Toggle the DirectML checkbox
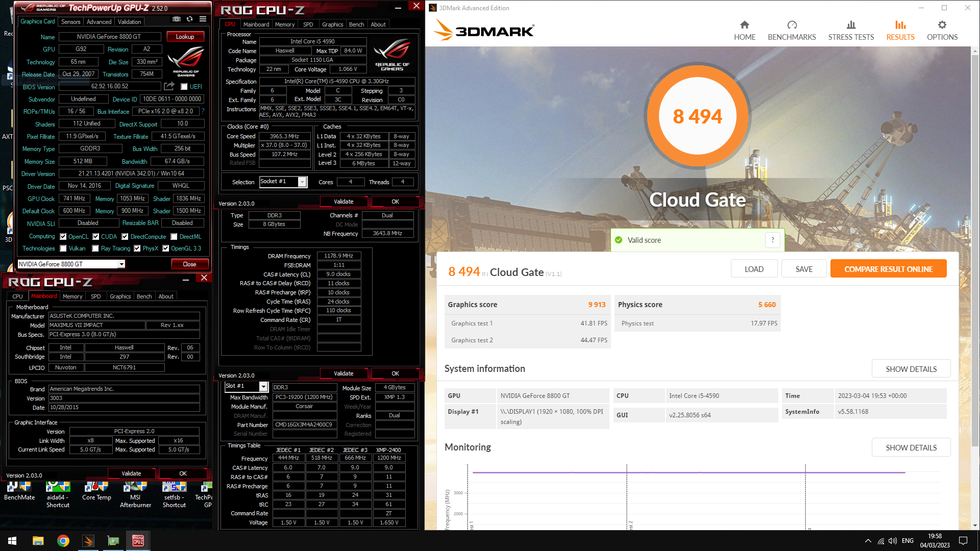The image size is (980, 551). [174, 237]
